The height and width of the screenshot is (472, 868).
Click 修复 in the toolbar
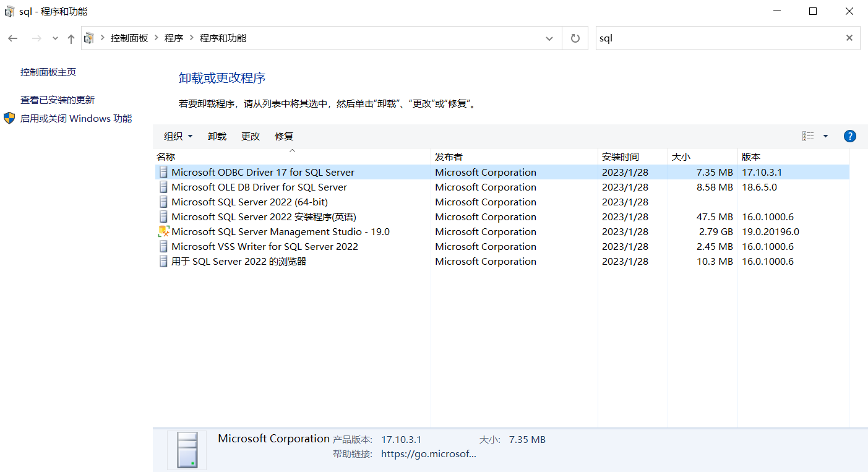[x=284, y=136]
